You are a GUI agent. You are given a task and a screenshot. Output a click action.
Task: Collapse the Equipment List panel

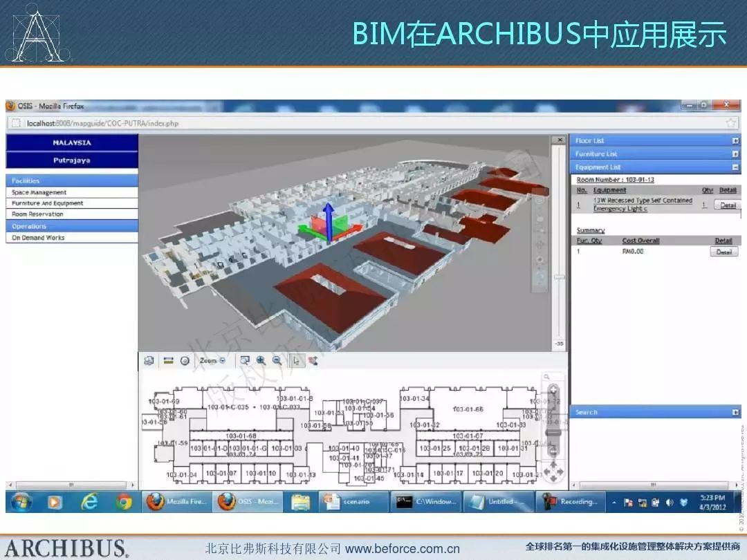pyautogui.click(x=735, y=167)
